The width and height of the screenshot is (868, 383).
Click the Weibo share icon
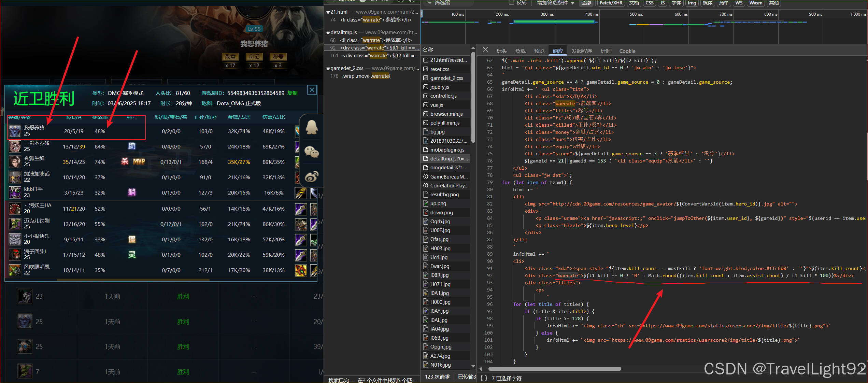311,176
